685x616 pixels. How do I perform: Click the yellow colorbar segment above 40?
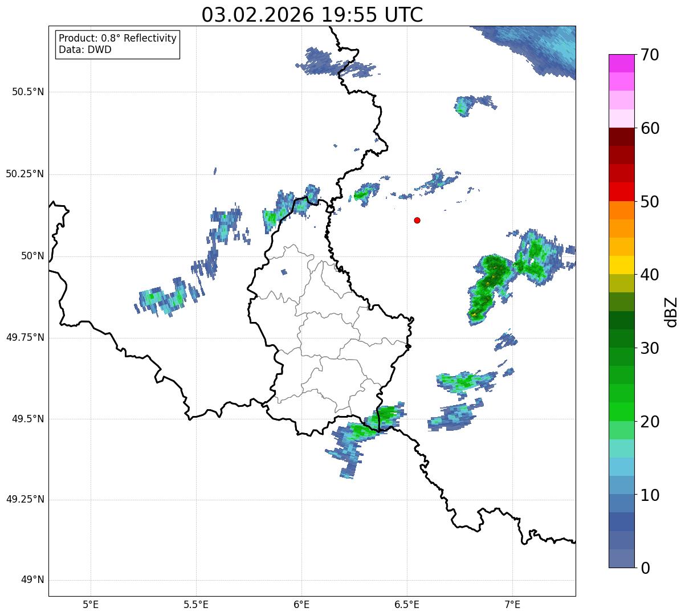(621, 266)
